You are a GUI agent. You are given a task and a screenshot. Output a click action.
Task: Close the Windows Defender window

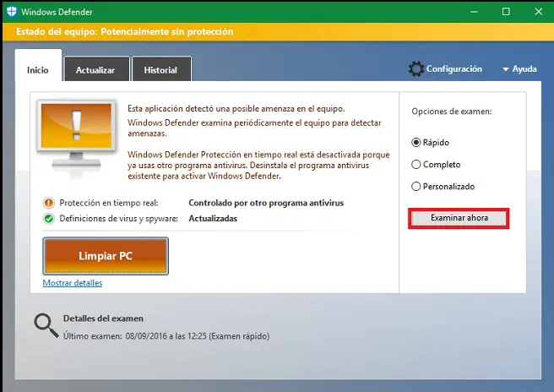tap(538, 12)
